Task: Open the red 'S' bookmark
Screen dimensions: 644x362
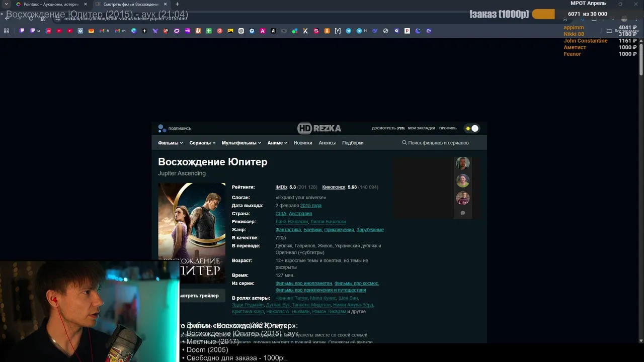Action: point(316,31)
